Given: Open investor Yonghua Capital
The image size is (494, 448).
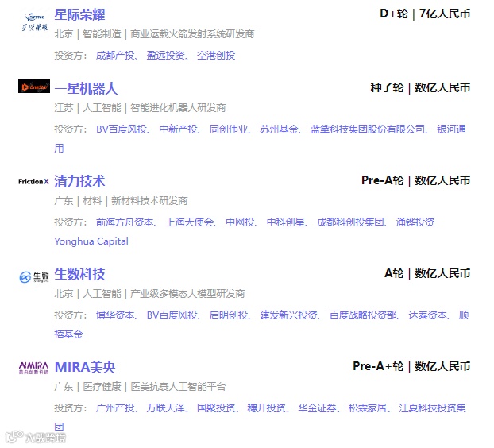Looking at the screenshot, I should tap(91, 241).
